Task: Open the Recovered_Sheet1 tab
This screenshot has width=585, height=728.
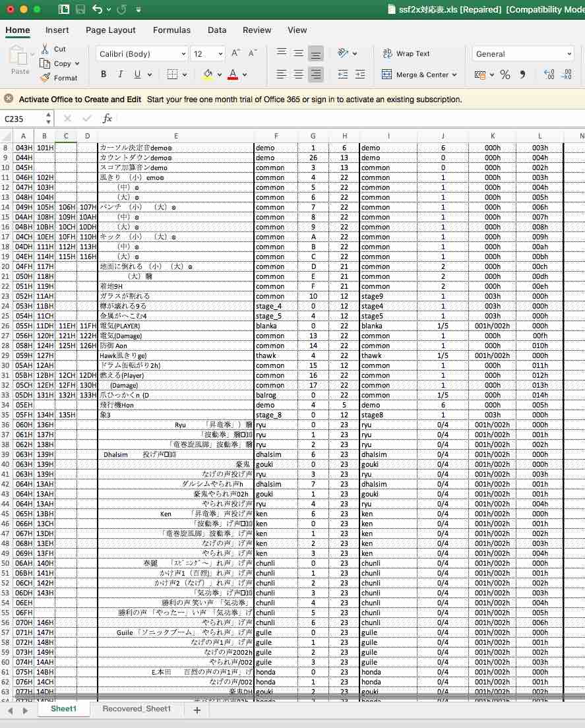Action: pyautogui.click(x=137, y=708)
